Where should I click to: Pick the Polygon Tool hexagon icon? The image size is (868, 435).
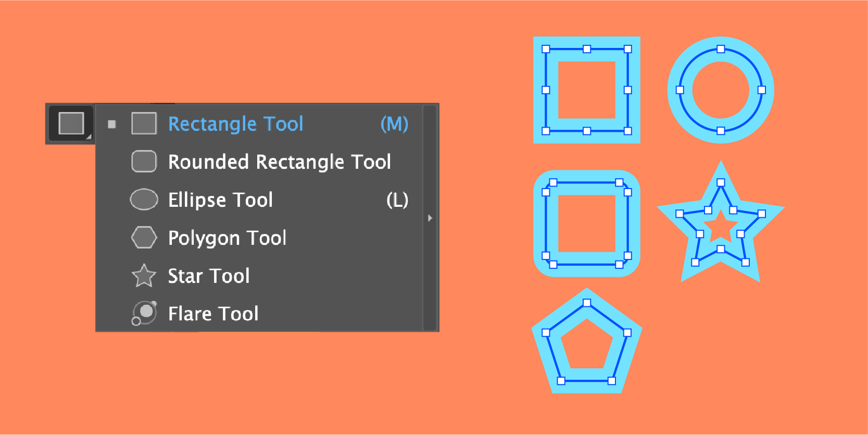pos(144,238)
